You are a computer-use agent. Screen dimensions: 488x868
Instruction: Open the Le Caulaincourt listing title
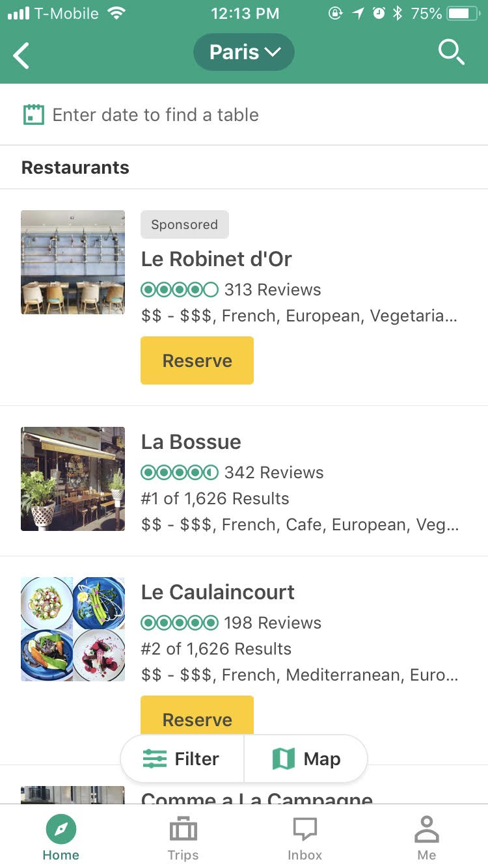tap(218, 592)
